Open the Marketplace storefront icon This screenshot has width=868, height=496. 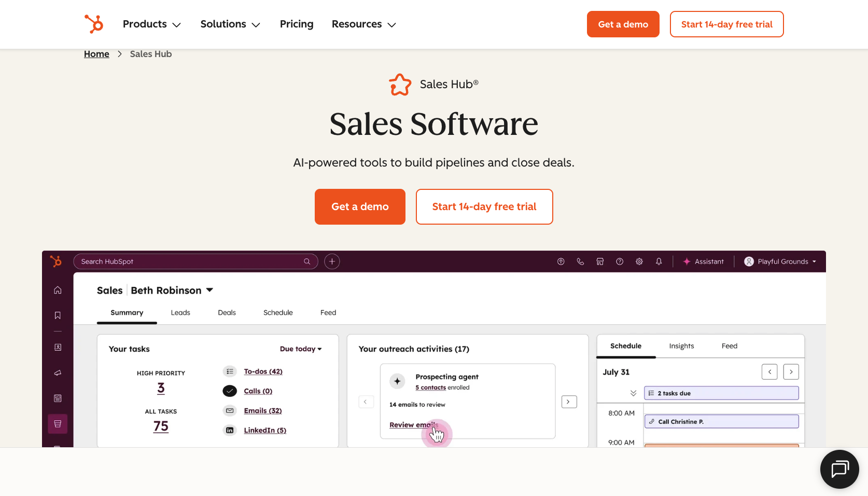coord(600,261)
